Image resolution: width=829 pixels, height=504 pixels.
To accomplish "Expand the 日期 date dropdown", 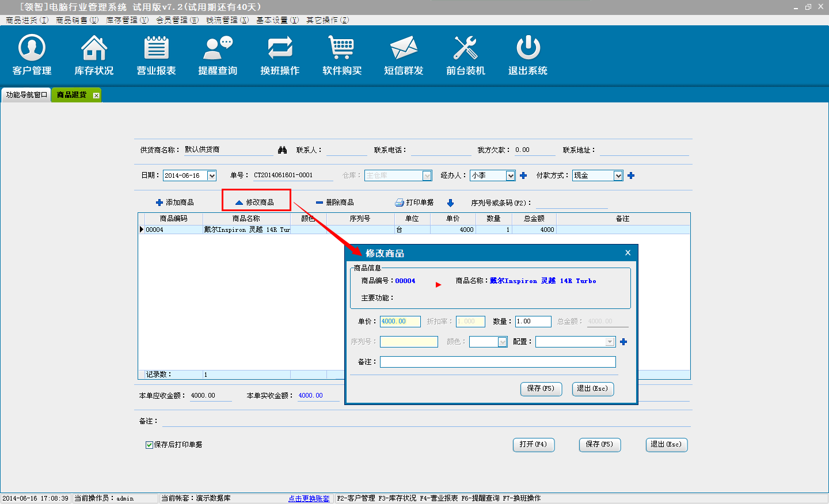I will click(211, 176).
